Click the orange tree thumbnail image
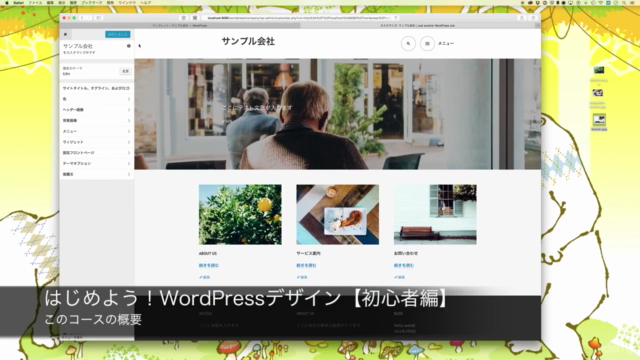 [x=240, y=215]
